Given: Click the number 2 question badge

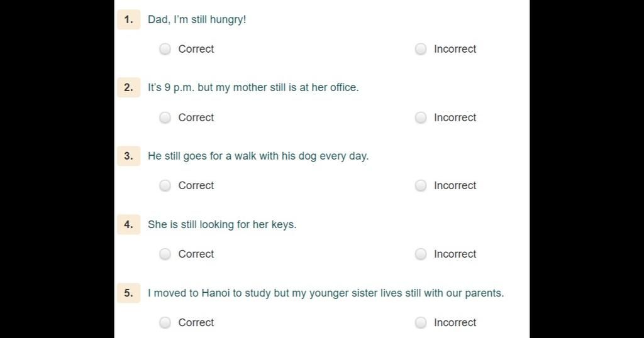Looking at the screenshot, I should (128, 87).
